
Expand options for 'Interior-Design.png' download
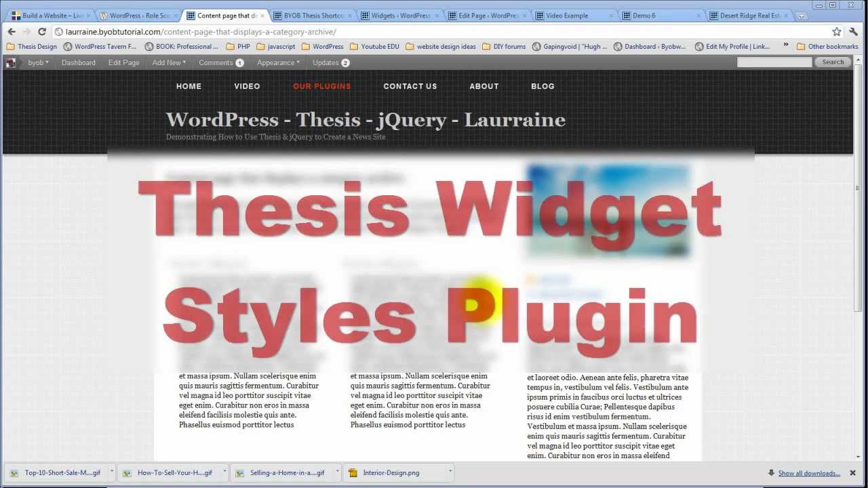(x=450, y=472)
